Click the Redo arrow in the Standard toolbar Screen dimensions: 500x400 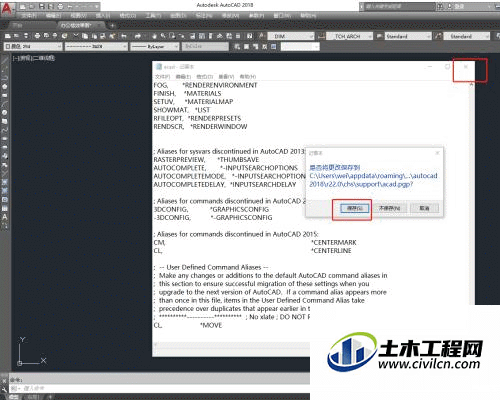click(137, 36)
